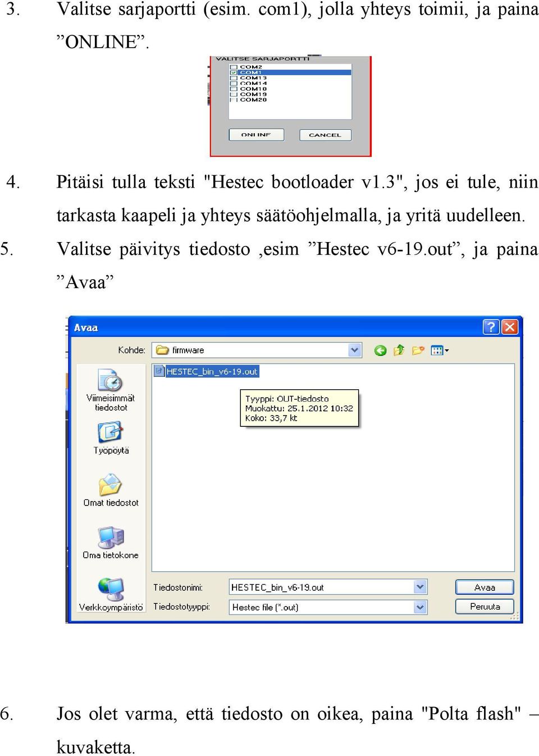The width and height of the screenshot is (539, 756).
Task: Check the COM14 checkbox
Action: 233,83
